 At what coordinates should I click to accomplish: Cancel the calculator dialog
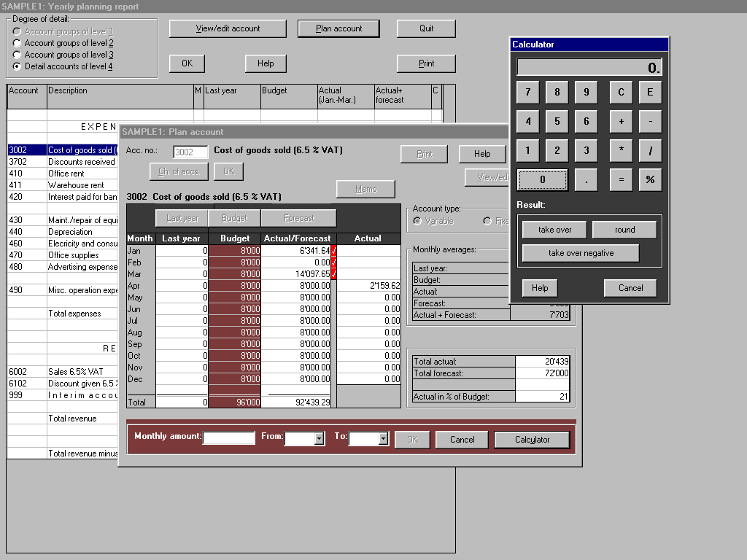click(630, 288)
